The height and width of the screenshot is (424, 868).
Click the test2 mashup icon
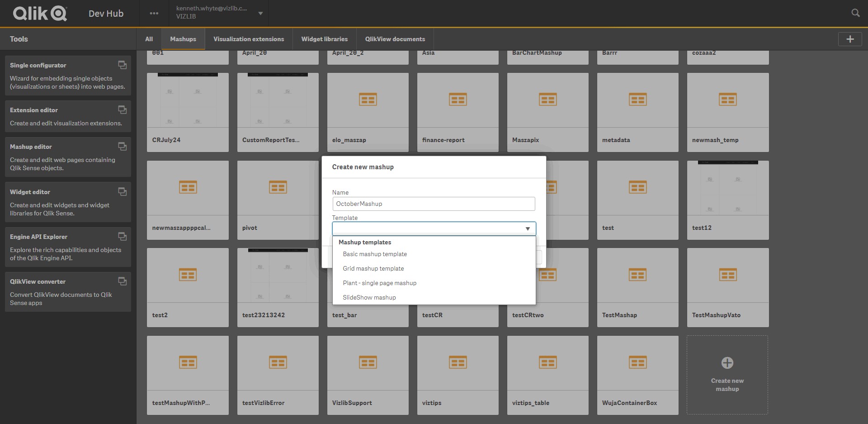pos(188,275)
